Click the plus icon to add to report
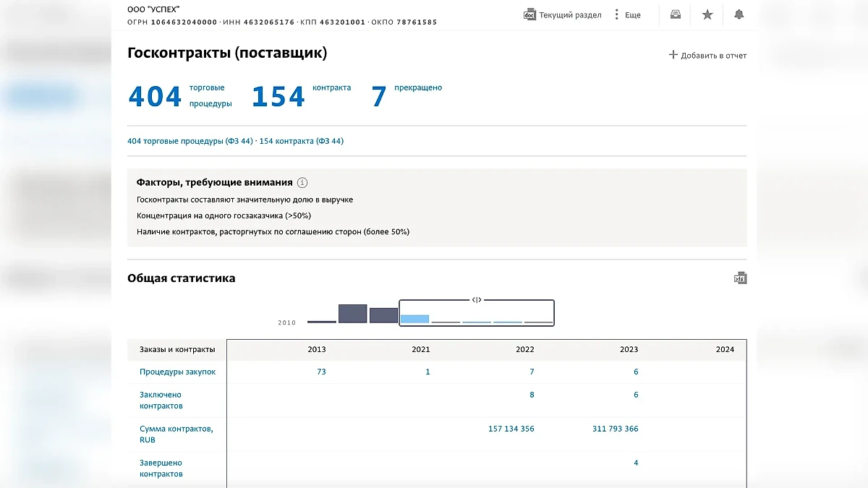 click(x=673, y=55)
